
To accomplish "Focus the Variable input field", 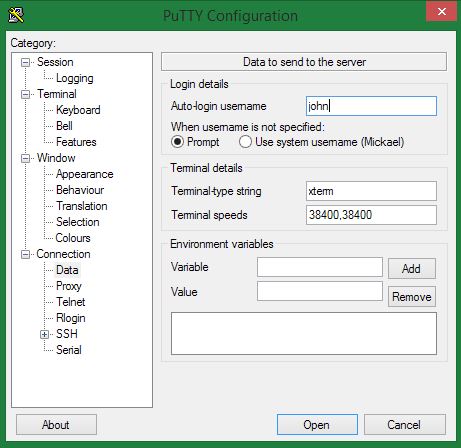I will [x=320, y=267].
